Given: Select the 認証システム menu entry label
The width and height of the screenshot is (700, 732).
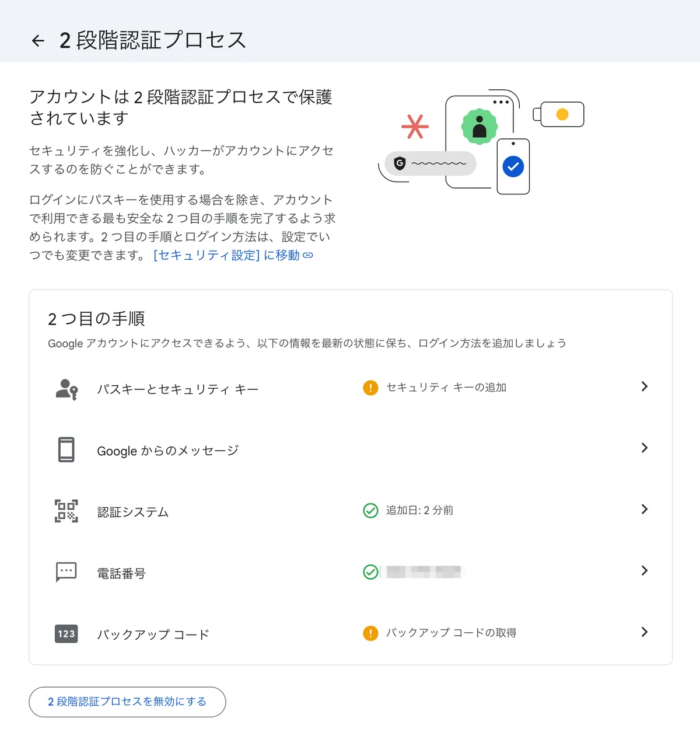Looking at the screenshot, I should tap(133, 513).
